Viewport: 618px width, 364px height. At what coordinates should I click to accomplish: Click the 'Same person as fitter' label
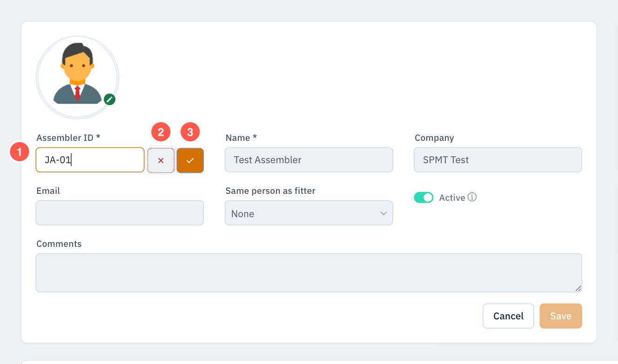click(270, 191)
